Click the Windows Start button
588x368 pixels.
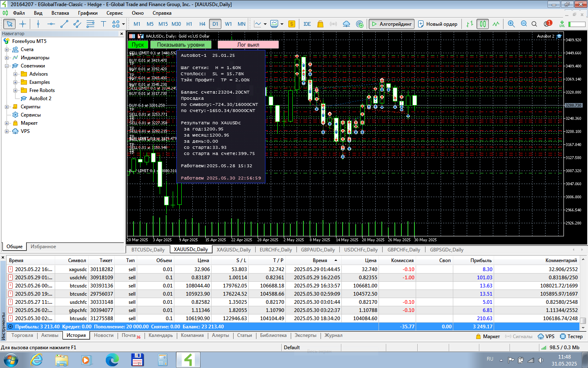click(x=11, y=360)
